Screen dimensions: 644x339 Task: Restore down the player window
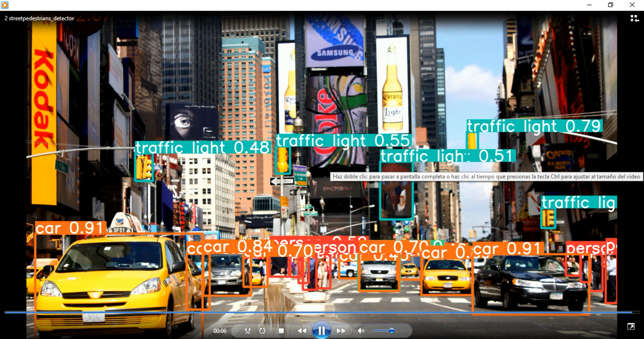click(x=610, y=5)
